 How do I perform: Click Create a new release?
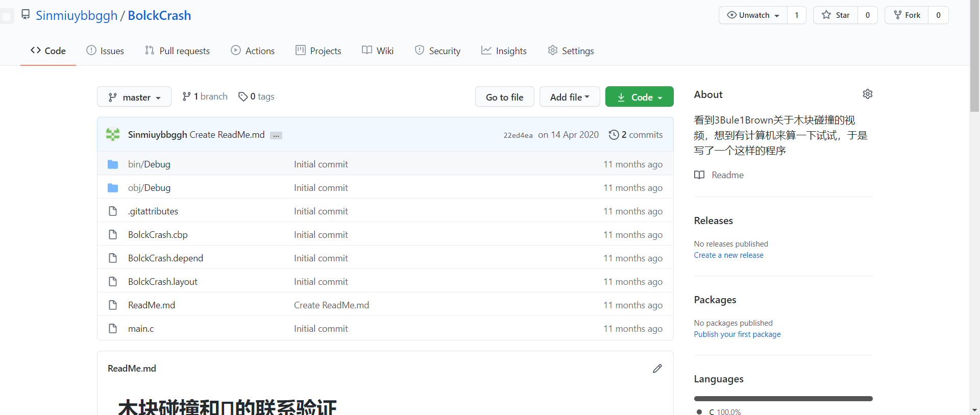[x=728, y=255]
